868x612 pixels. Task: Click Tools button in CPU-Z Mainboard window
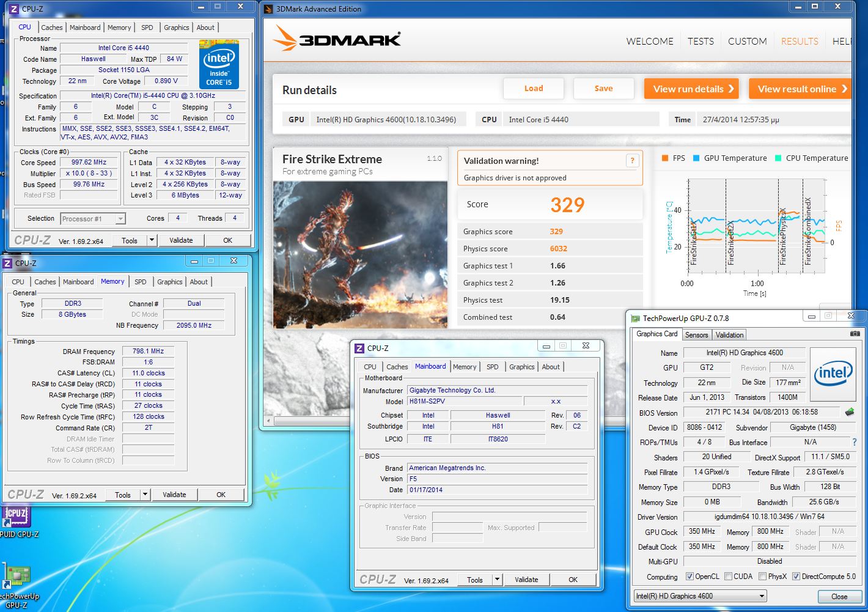[475, 579]
